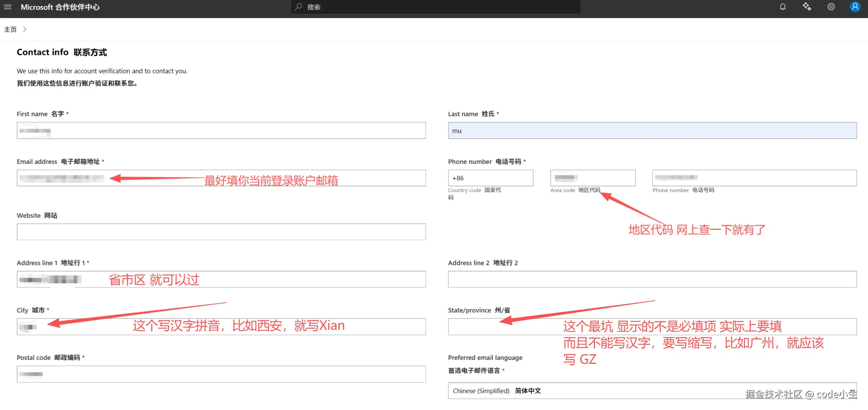Image resolution: width=868 pixels, height=410 pixels.
Task: Expand the breadcrumb chevron after 主页
Action: tap(24, 29)
